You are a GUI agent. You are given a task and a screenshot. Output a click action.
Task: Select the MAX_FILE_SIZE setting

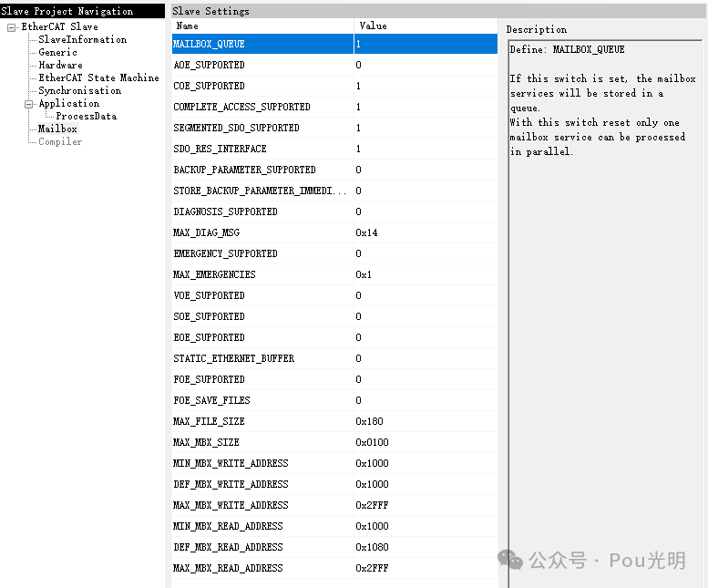coord(334,421)
